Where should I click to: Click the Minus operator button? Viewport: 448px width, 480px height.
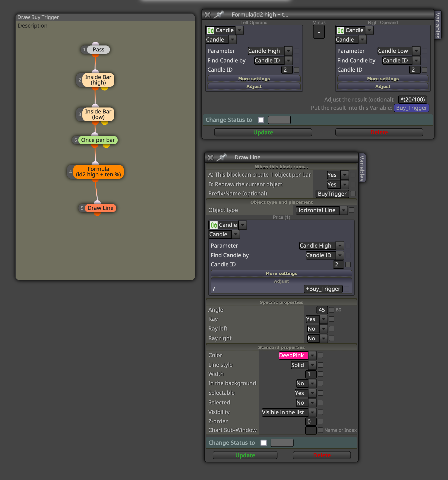[x=319, y=32]
